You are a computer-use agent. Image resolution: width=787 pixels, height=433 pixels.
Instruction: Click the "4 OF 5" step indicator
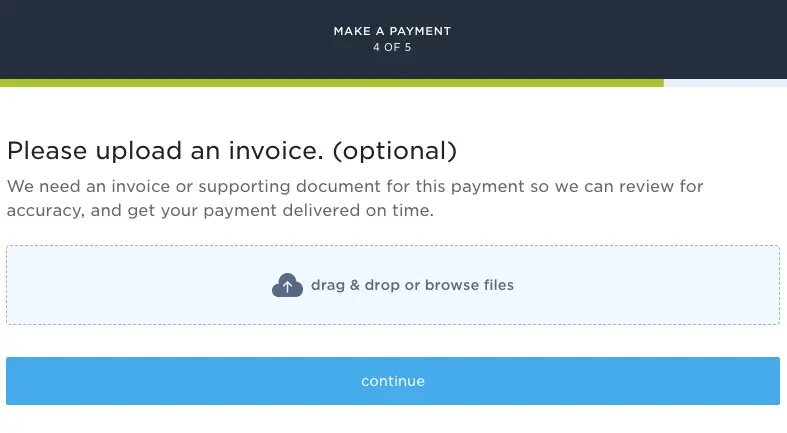392,47
